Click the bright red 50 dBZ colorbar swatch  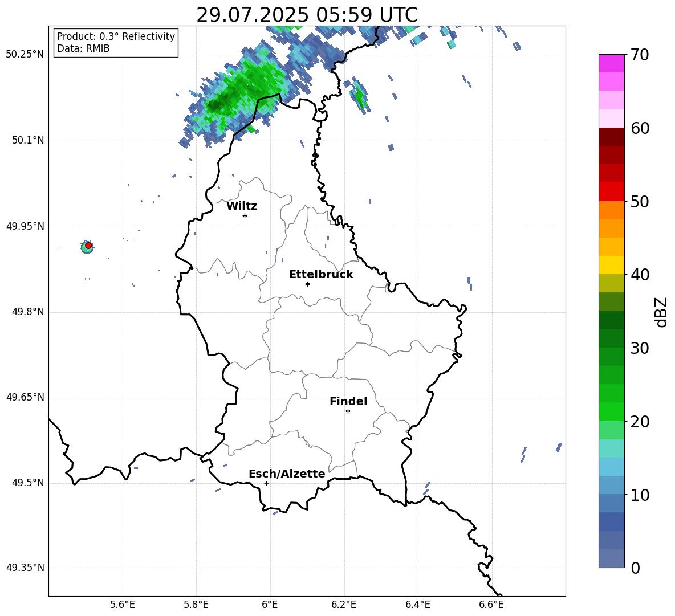[x=611, y=192]
